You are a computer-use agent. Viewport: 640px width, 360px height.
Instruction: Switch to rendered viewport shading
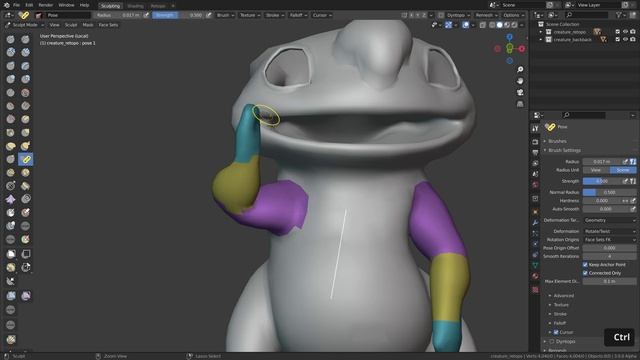(514, 25)
